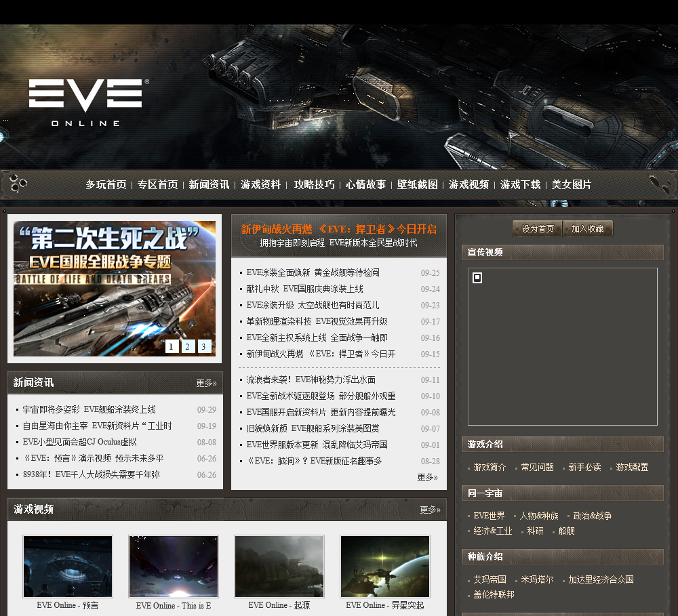Click 更多» in 新闻资讯 header

pyautogui.click(x=206, y=383)
